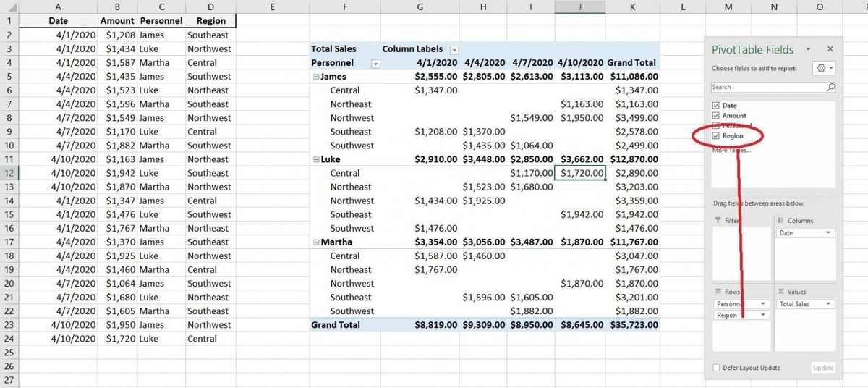Uncheck the Region field checkbox
The height and width of the screenshot is (388, 868).
pos(716,135)
